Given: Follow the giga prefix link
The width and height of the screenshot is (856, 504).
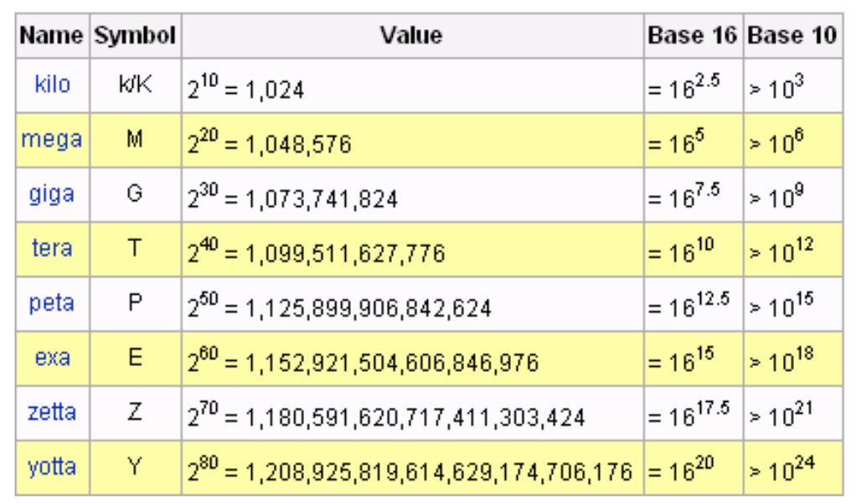Looking at the screenshot, I should [52, 194].
